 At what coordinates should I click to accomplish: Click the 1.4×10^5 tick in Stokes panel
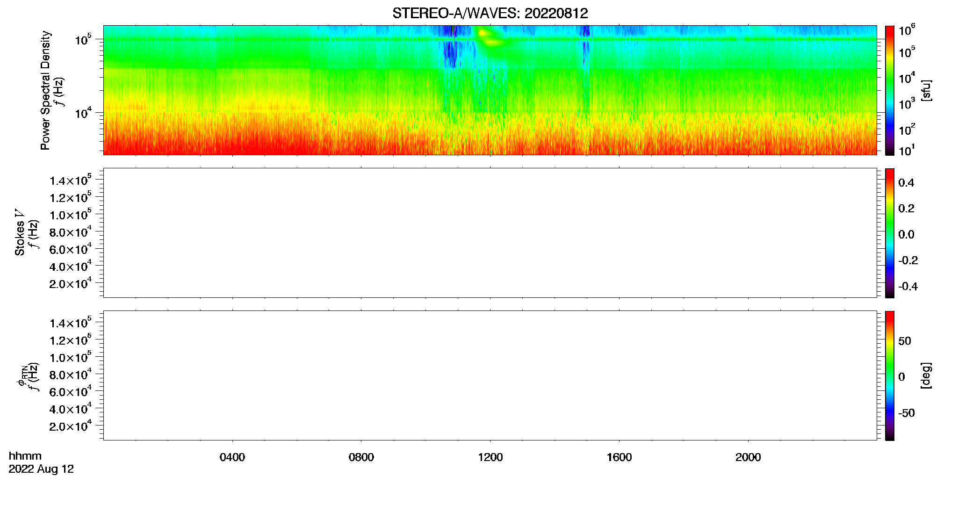71,180
